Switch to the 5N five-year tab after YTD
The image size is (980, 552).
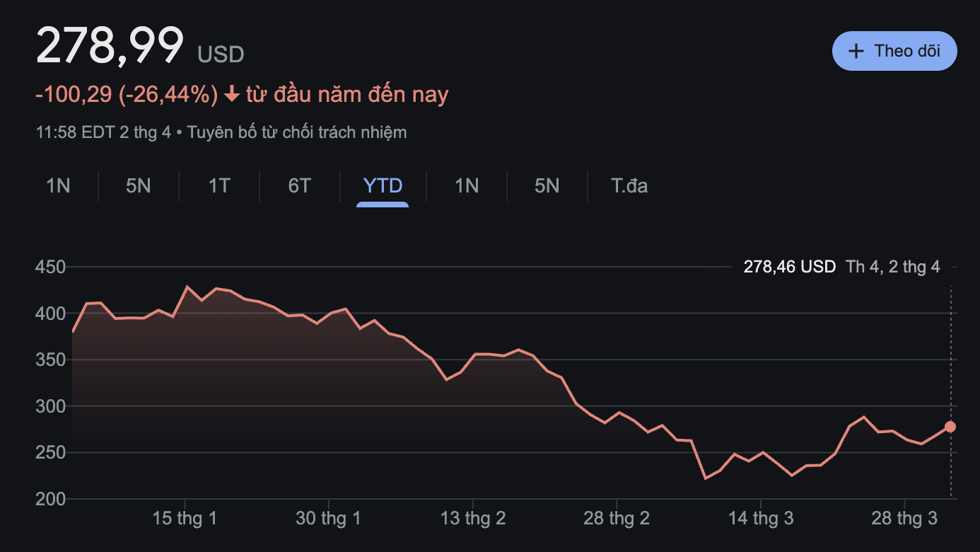[x=547, y=186]
